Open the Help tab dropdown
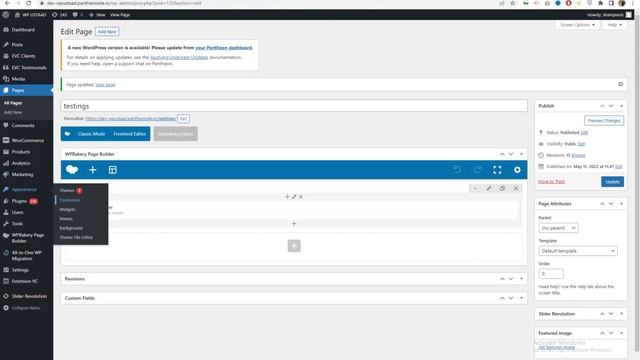This screenshot has height=360, width=640. (614, 25)
